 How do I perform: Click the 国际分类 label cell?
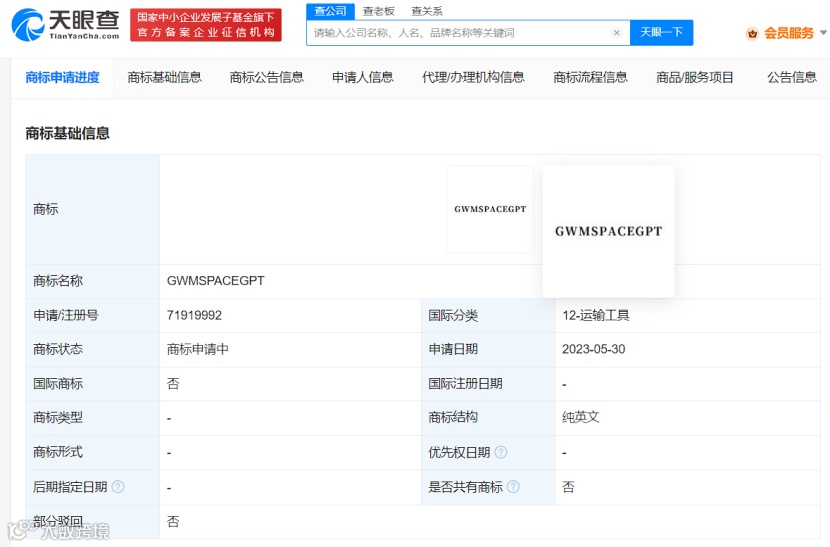(x=488, y=316)
